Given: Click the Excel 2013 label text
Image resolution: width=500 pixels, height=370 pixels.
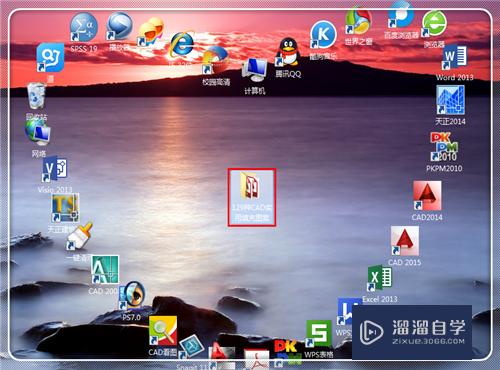Looking at the screenshot, I should (380, 299).
